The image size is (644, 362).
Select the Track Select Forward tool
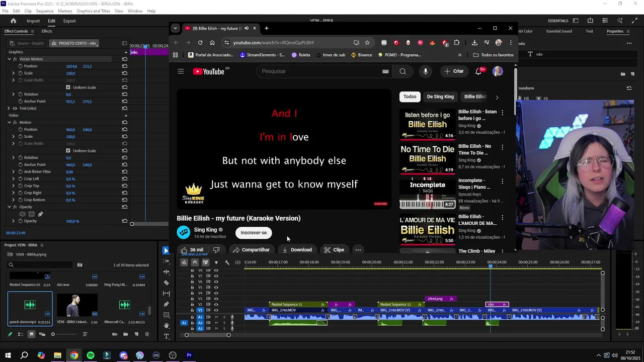click(167, 261)
